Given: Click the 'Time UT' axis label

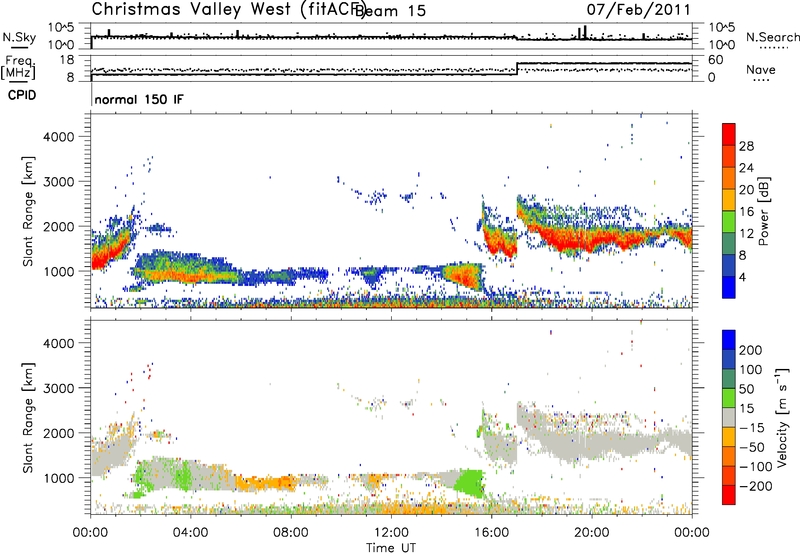Looking at the screenshot, I should point(391,548).
